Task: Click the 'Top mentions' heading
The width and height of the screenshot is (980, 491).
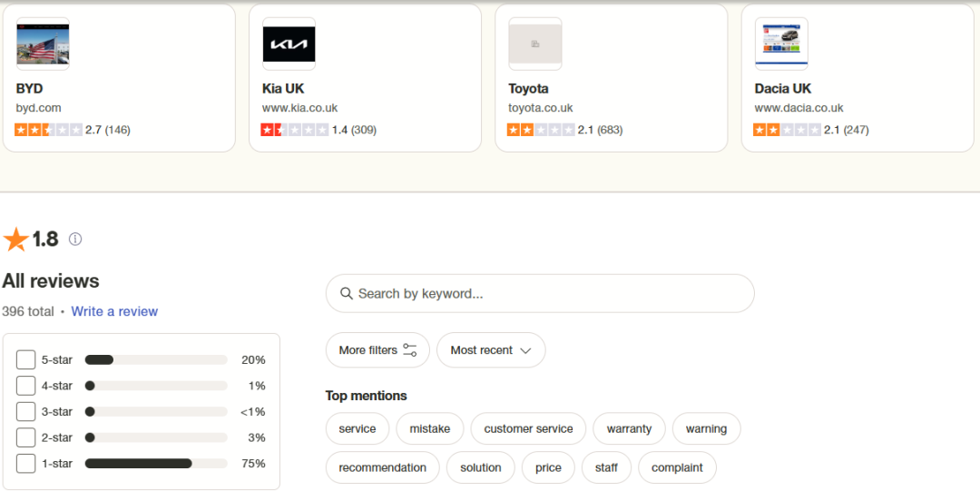Action: (x=366, y=396)
